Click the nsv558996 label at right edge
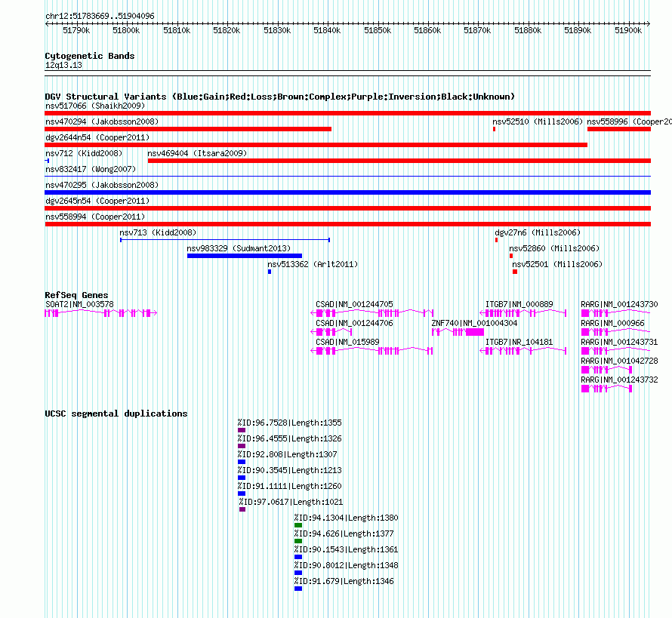Viewport: 672px width, 618px height. 629,121
